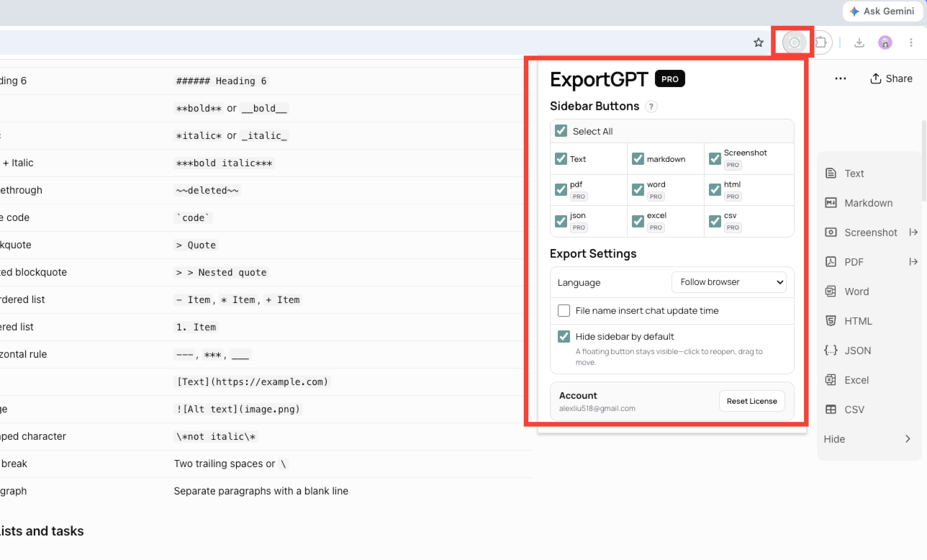Click the account email alexliu518@gmail.com
The width and height of the screenshot is (927, 560).
click(597, 409)
